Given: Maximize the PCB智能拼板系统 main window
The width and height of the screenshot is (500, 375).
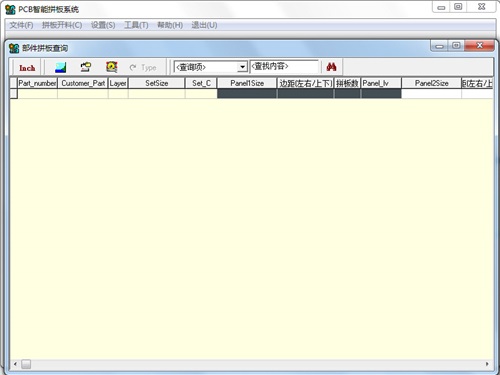Looking at the screenshot, I should [x=458, y=7].
